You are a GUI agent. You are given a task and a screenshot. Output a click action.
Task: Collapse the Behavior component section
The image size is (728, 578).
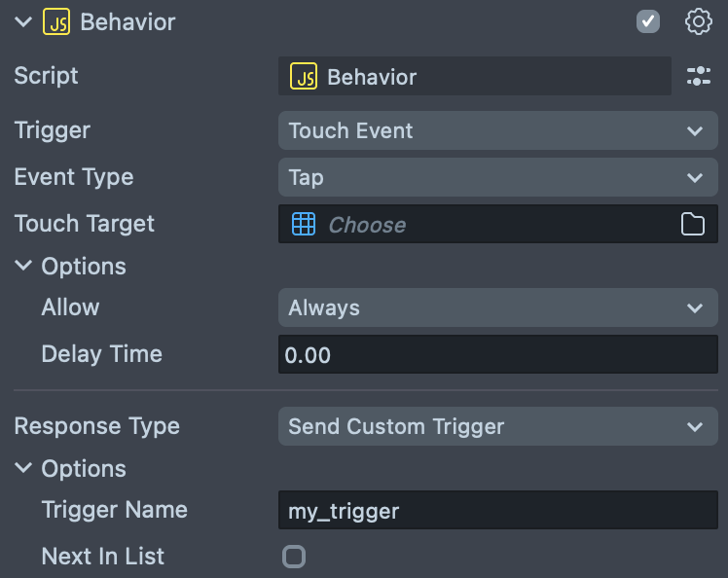pos(23,22)
